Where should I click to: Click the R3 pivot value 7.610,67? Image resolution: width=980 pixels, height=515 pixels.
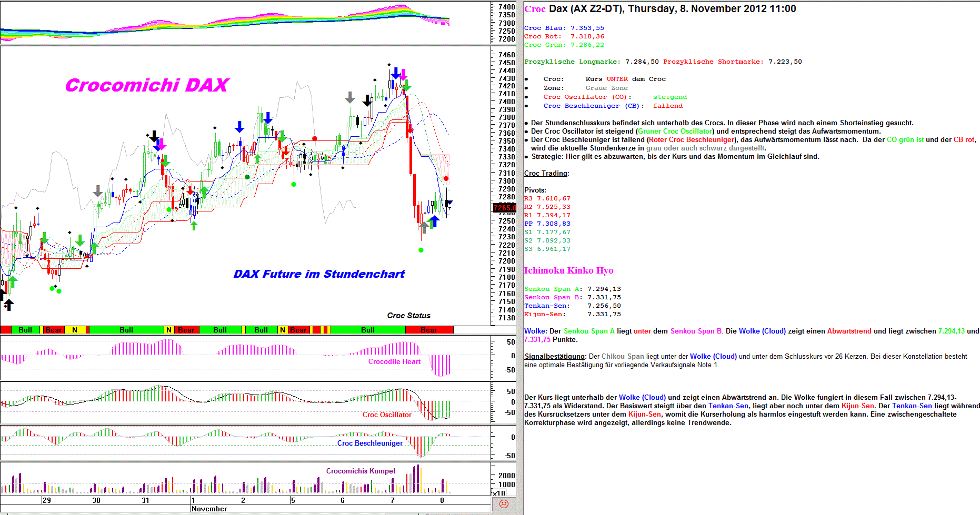[x=553, y=198]
